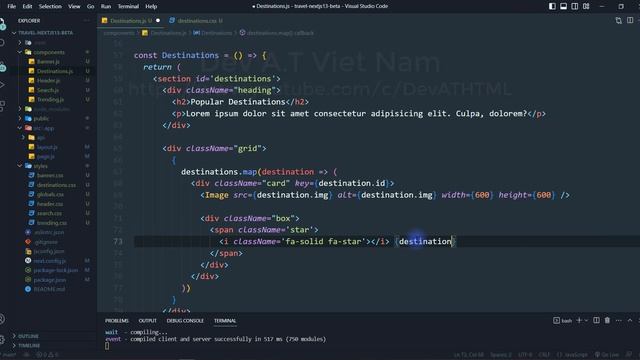Image resolution: width=640 pixels, height=360 pixels.
Task: Toggle secondary side bar layout icon
Action: click(575, 6)
